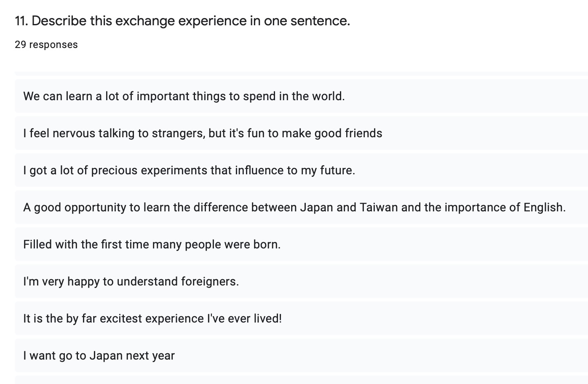Click response 'I want go to Japan next year'

pyautogui.click(x=301, y=355)
